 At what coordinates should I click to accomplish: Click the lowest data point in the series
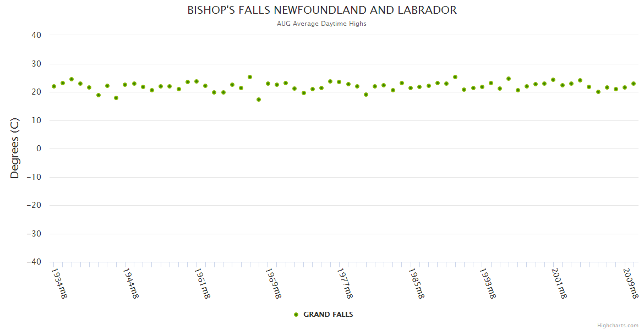click(x=259, y=100)
